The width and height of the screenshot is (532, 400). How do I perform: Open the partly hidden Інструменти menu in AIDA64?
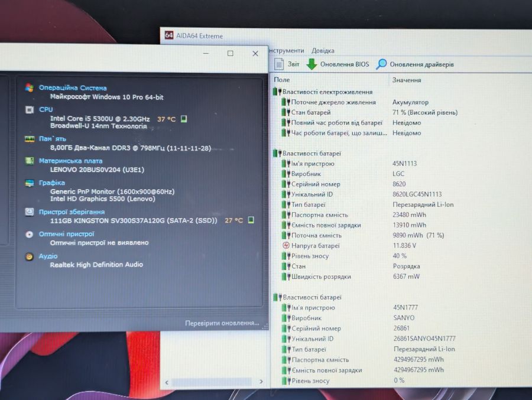click(x=287, y=51)
